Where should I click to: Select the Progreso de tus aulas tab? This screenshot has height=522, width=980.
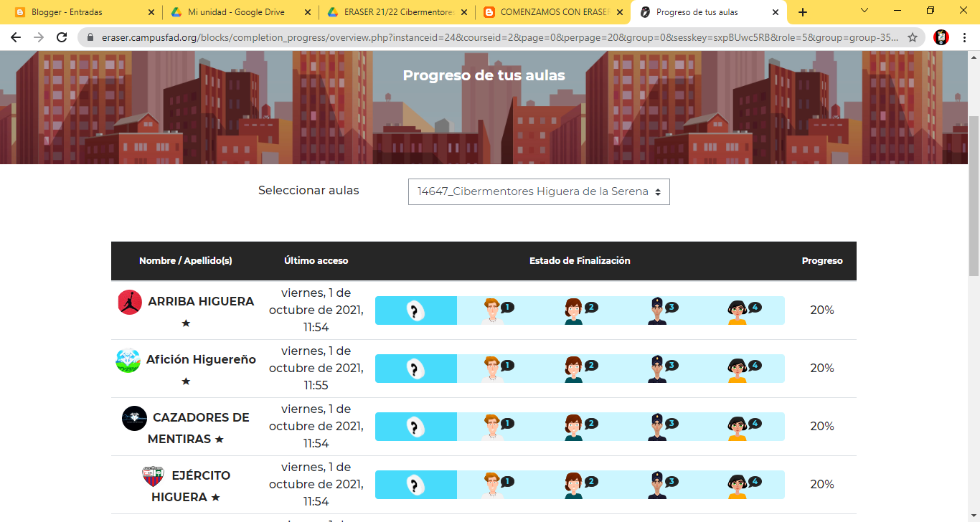[709, 12]
